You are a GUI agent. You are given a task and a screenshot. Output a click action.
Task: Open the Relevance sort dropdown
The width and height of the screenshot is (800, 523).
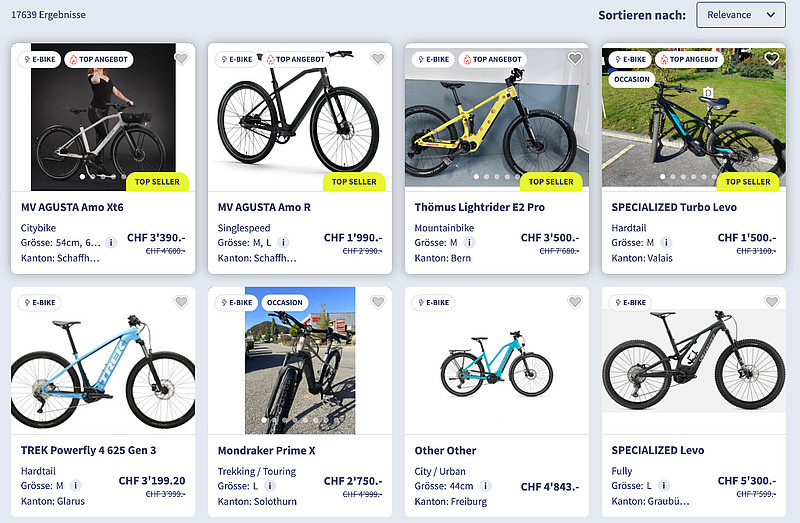(741, 14)
